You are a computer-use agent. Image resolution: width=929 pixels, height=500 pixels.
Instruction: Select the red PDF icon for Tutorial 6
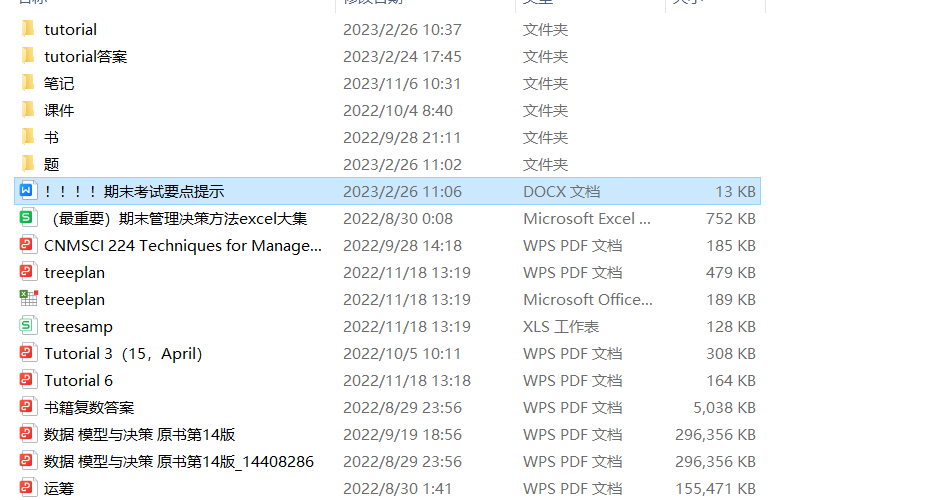coord(27,380)
